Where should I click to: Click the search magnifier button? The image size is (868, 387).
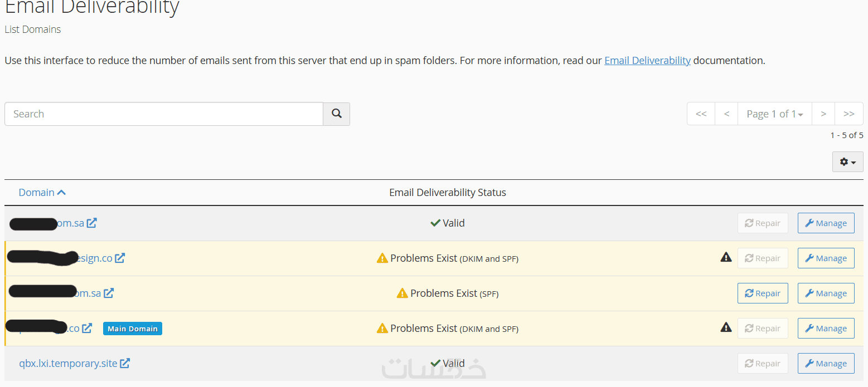(336, 114)
